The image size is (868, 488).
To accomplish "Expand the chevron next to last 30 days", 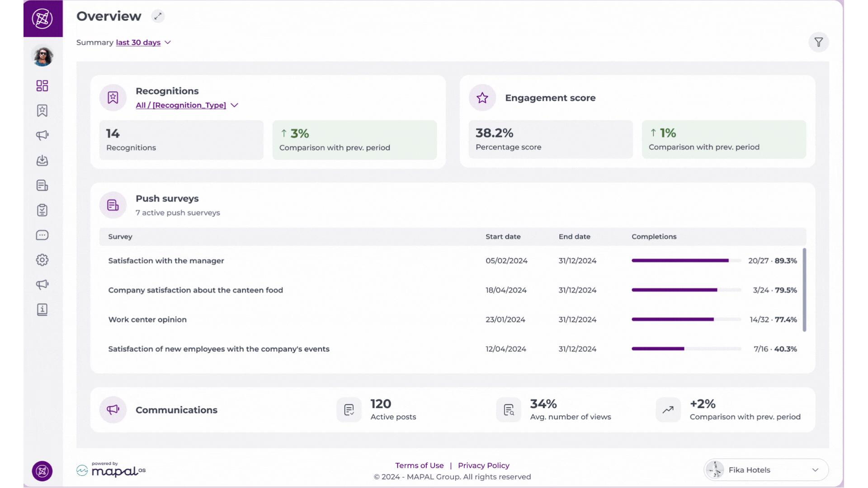I will point(168,42).
